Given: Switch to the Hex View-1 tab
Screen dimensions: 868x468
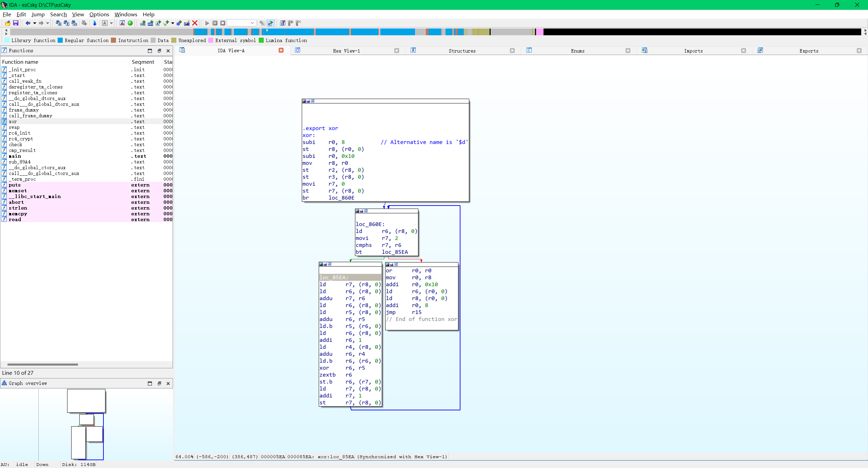Looking at the screenshot, I should (x=347, y=51).
